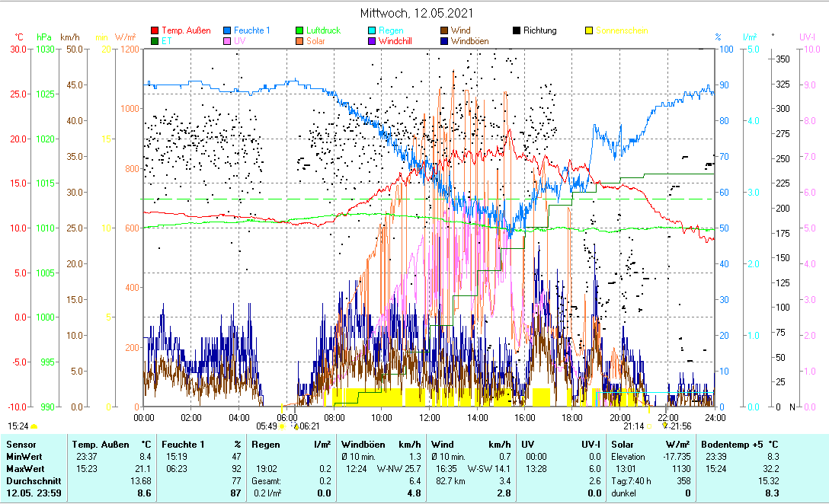
Task: Click the ET legend label
Action: click(x=166, y=41)
